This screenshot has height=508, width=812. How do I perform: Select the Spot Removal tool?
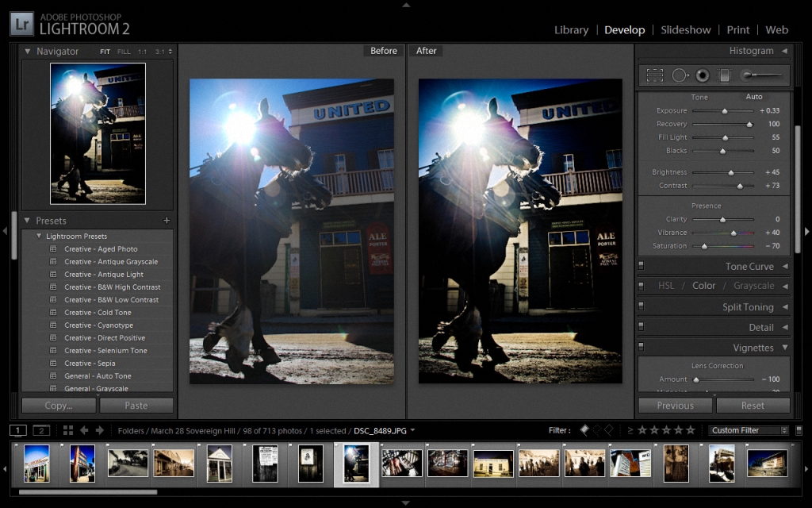point(680,75)
